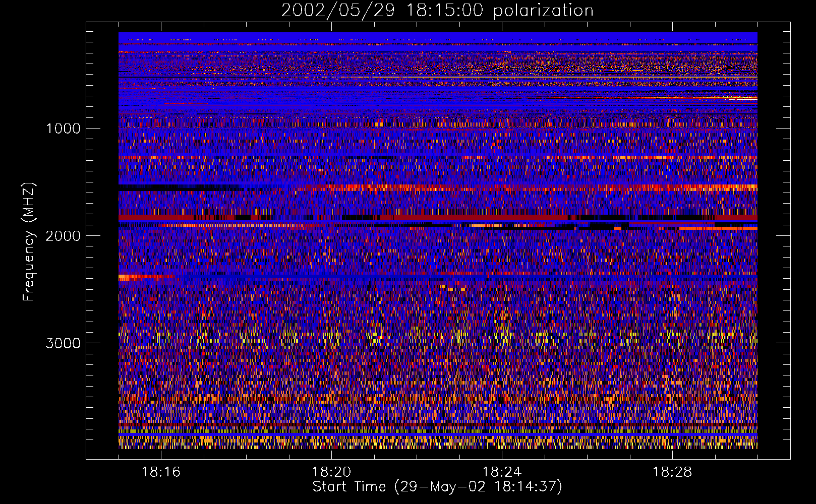Screen dimensions: 816x504
Task: Click the 18:16 time tick label
Action: point(161,472)
